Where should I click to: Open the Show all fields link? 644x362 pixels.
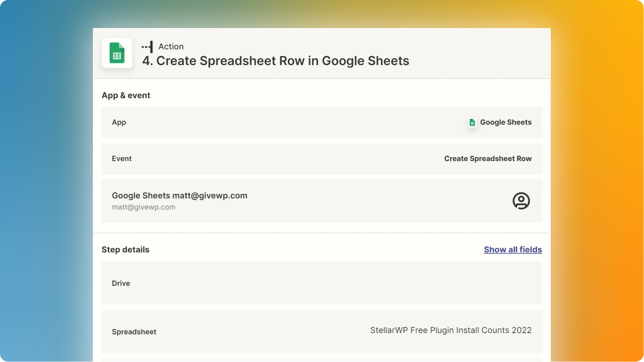click(513, 250)
